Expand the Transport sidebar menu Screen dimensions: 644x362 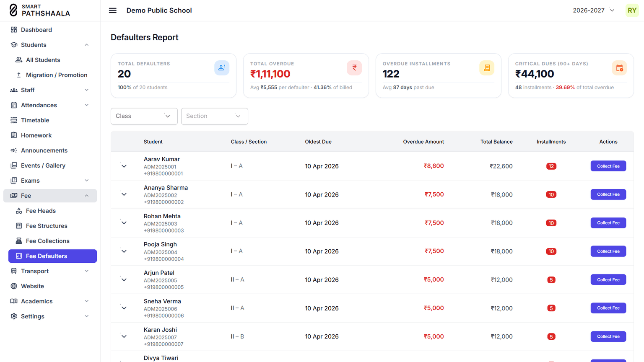[x=50, y=271]
